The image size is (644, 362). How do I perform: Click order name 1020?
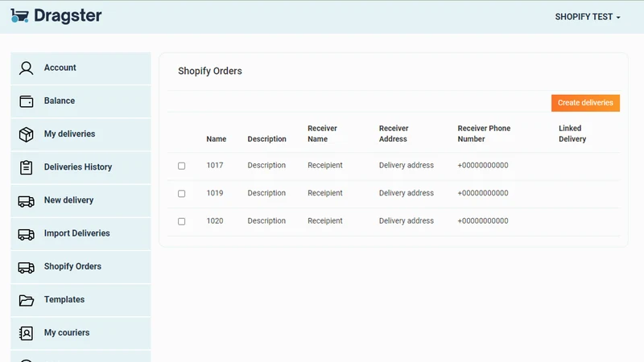click(x=215, y=220)
